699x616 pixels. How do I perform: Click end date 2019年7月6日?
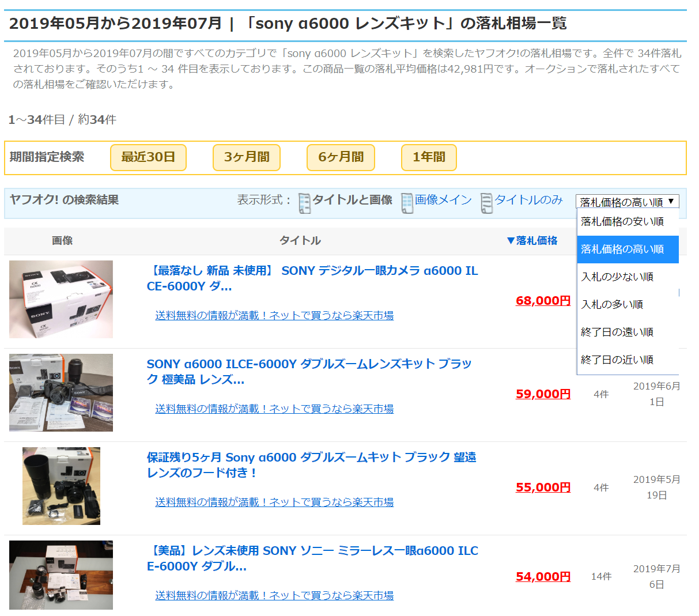(656, 577)
